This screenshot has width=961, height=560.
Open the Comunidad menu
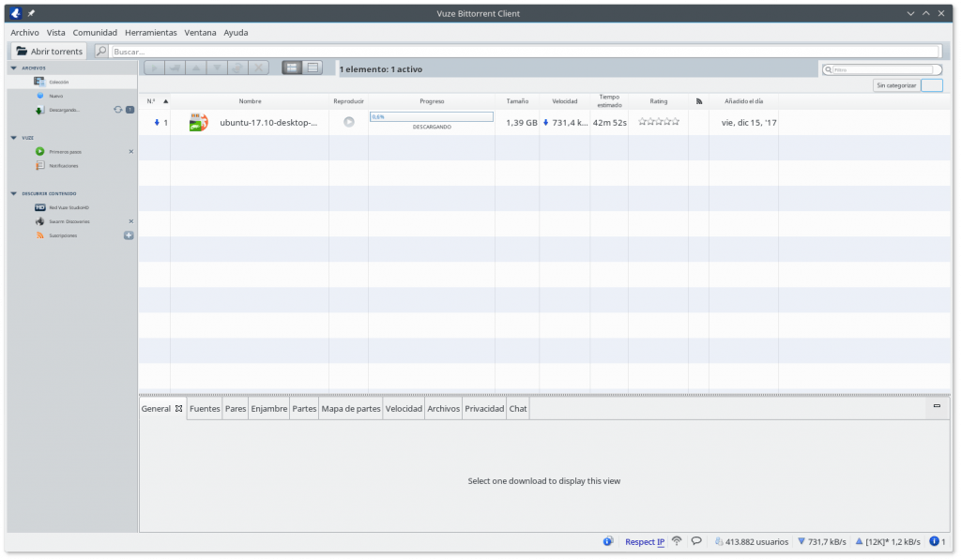[95, 33]
